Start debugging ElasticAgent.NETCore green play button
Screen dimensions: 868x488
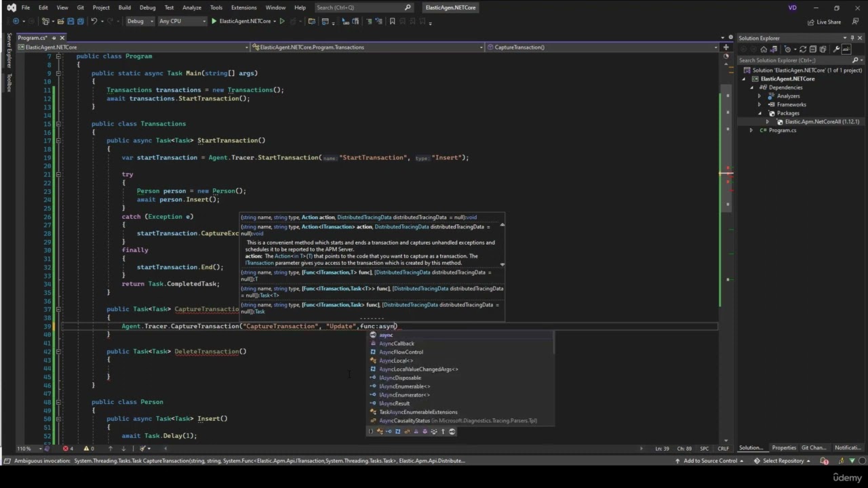point(214,21)
